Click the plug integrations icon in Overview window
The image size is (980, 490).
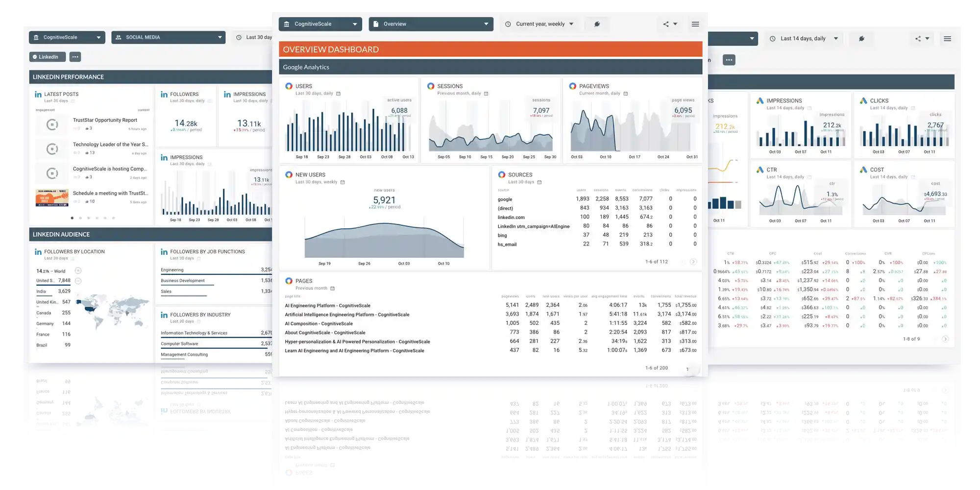tap(597, 24)
